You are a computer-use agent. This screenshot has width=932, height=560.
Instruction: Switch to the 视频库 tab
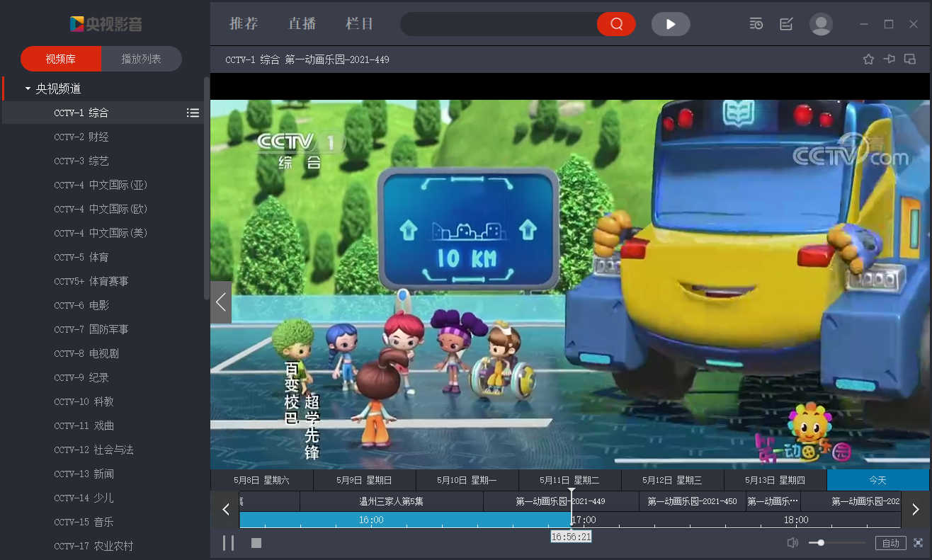[61, 59]
